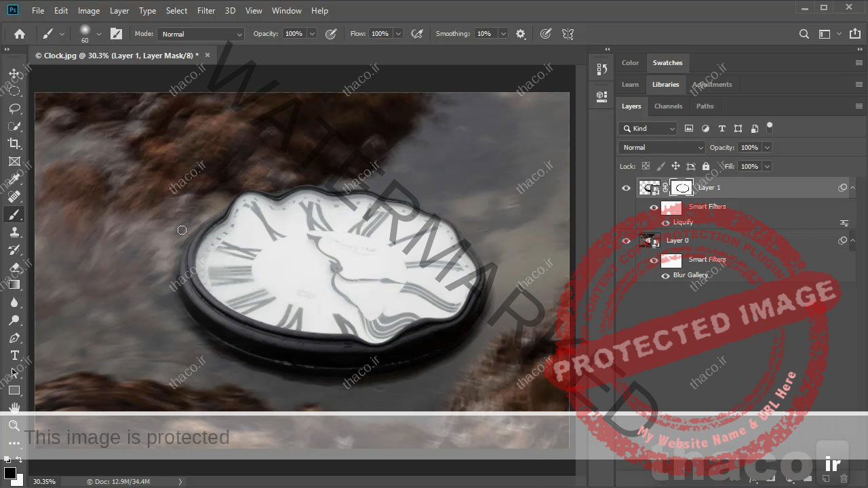This screenshot has height=488, width=868.
Task: Open the Select menu
Action: [176, 11]
